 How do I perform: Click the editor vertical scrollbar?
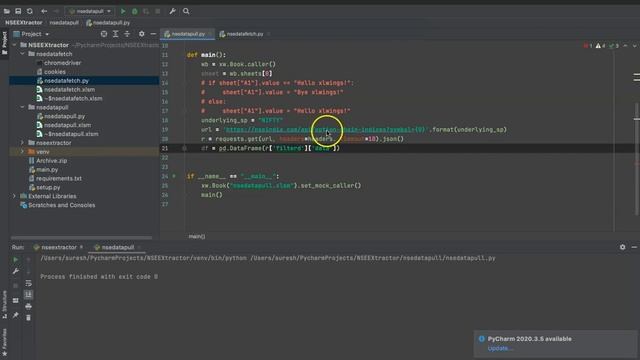click(x=637, y=159)
